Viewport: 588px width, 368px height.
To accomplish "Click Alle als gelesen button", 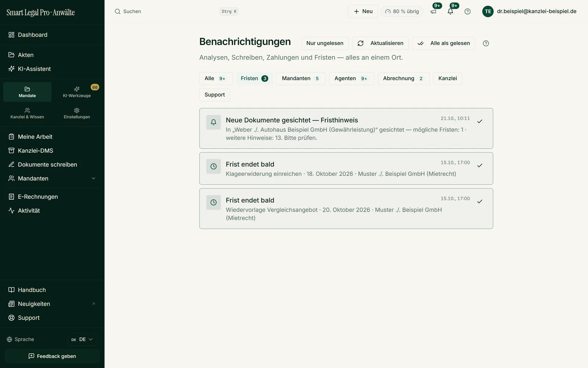I will (x=444, y=43).
